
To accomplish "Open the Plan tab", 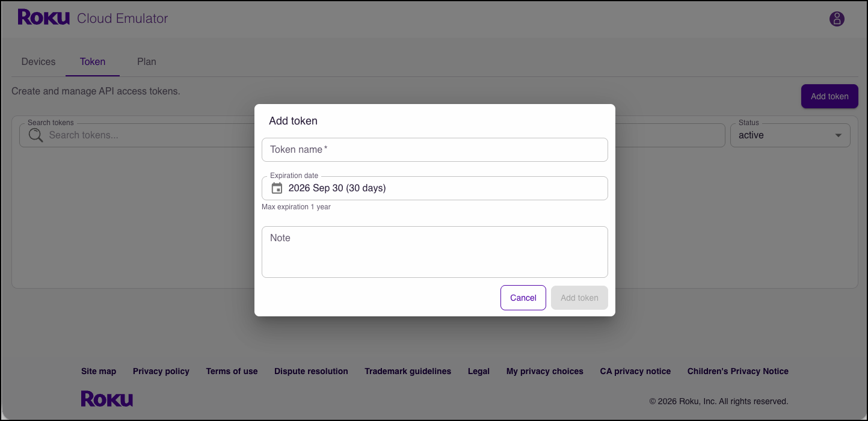I will 147,61.
